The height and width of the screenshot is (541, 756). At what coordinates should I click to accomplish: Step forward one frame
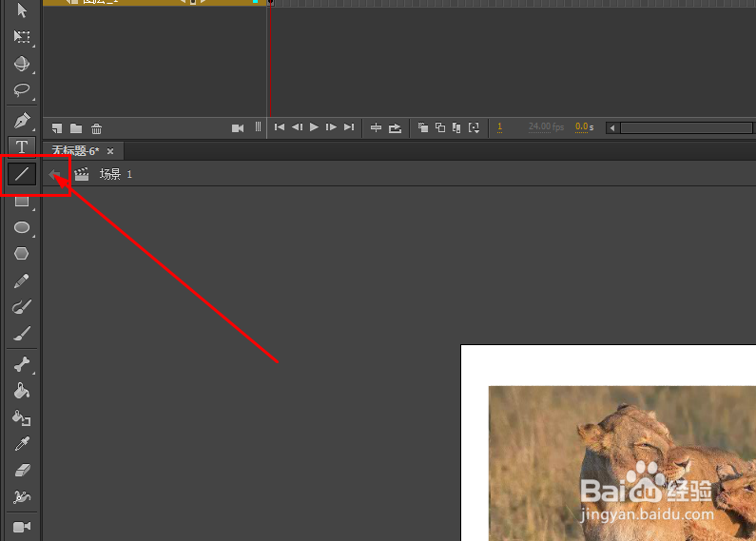(331, 126)
